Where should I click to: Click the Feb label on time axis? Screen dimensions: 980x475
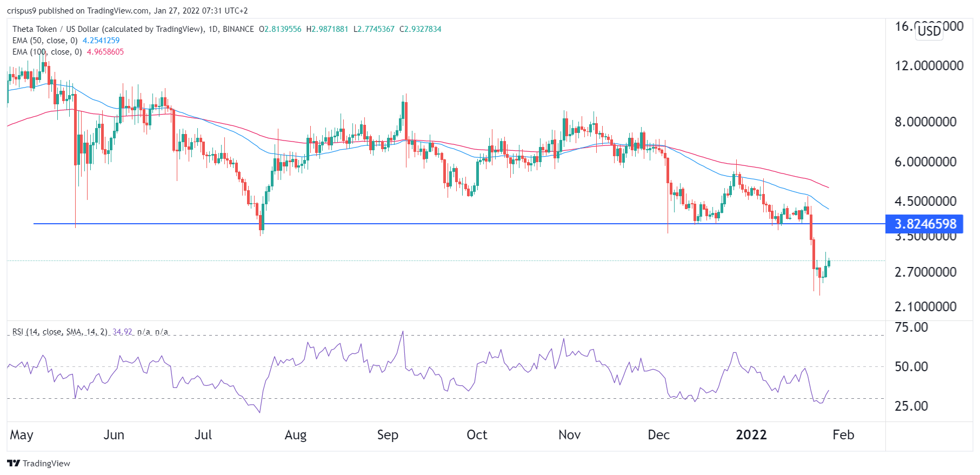click(x=843, y=435)
